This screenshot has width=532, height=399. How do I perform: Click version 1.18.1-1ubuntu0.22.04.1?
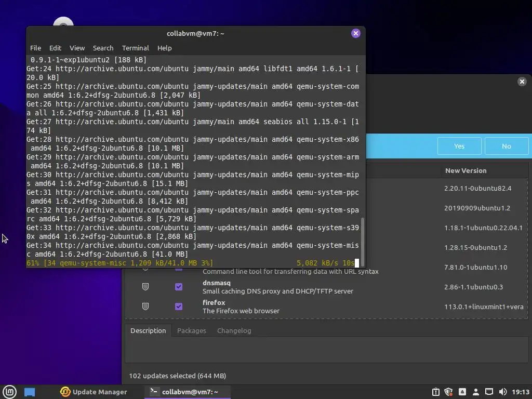(484, 228)
